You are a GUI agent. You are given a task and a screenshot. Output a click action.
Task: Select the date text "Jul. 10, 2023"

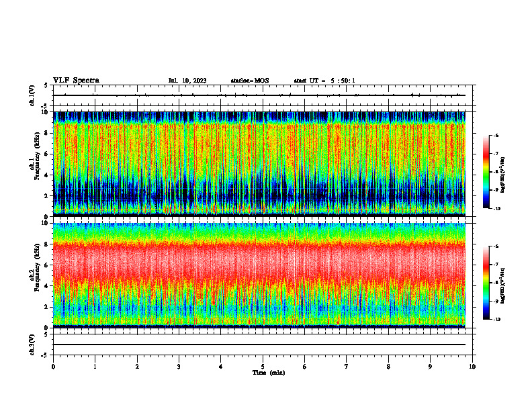(x=187, y=81)
